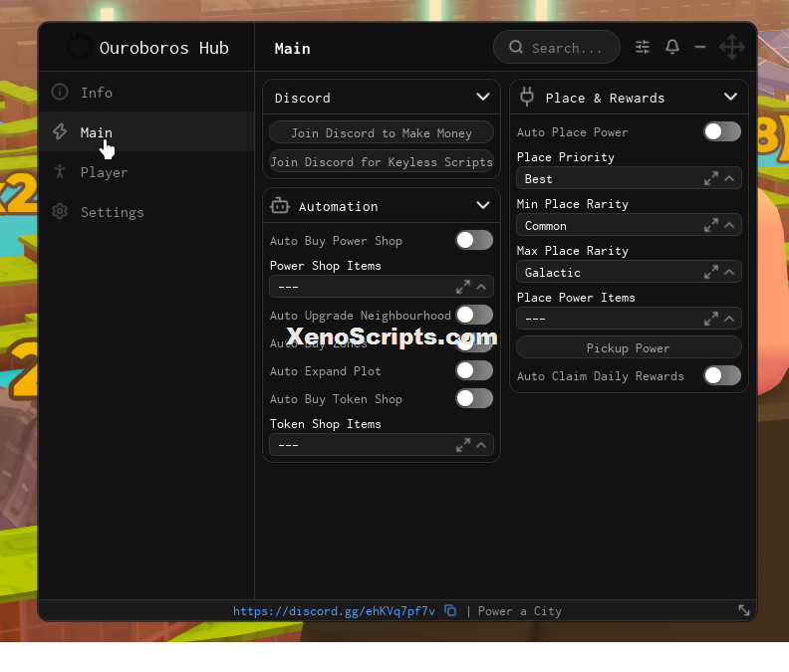Copy the Discord link with copy icon
This screenshot has width=789, height=672.
(450, 610)
